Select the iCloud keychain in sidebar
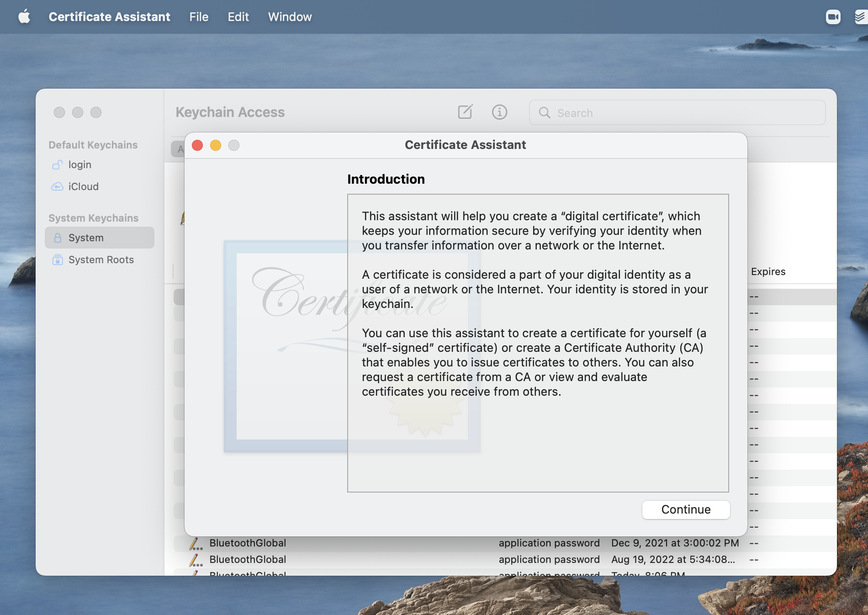Viewport: 868px width, 615px height. pyautogui.click(x=100, y=186)
